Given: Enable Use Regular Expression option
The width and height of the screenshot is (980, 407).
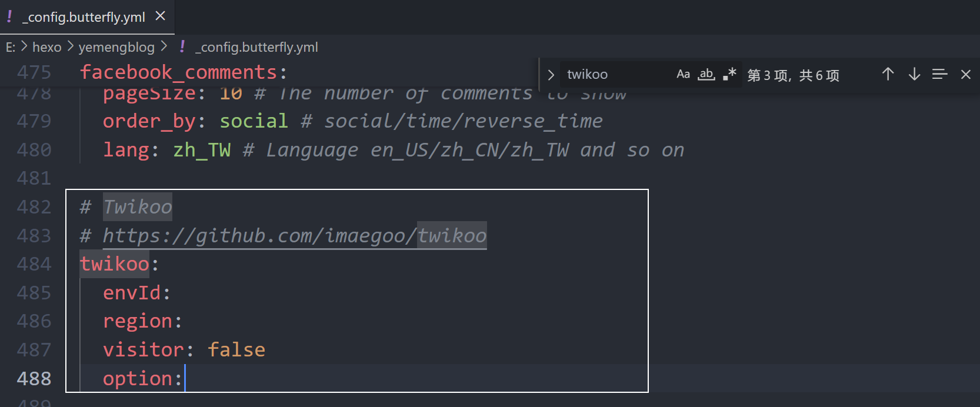Looking at the screenshot, I should click(x=729, y=74).
